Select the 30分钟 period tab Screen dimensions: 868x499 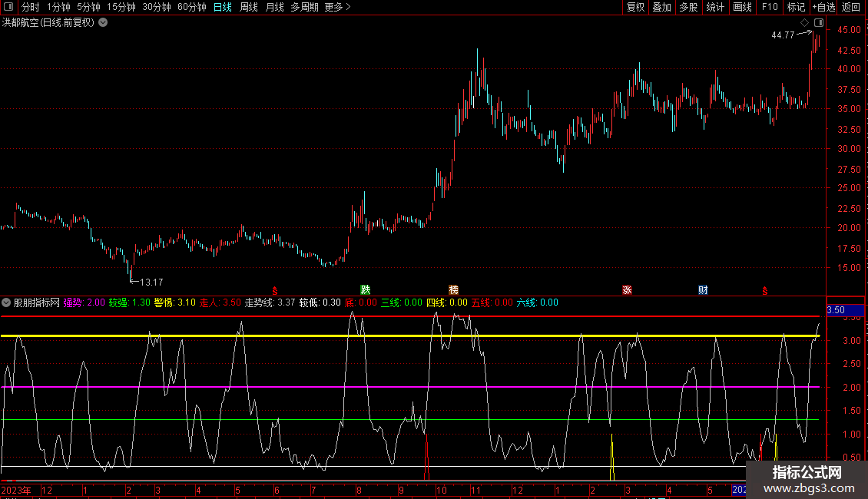coord(157,7)
